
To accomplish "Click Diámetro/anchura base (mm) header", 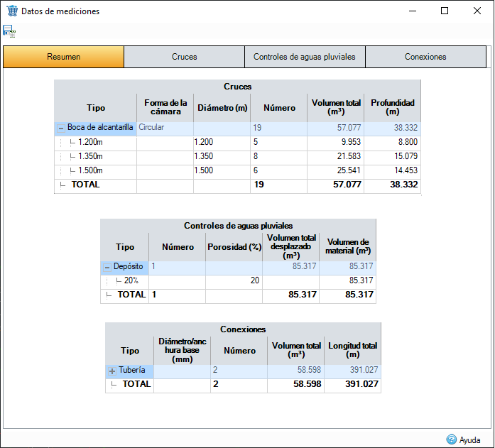I will tap(182, 351).
